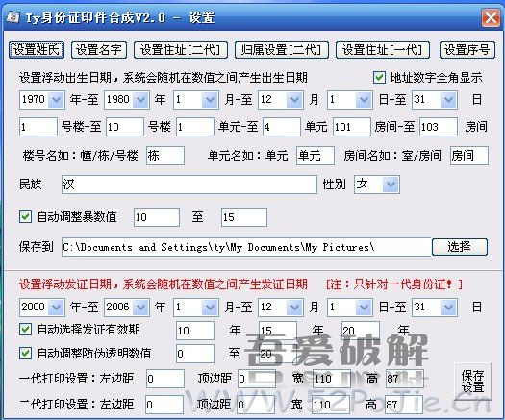Toggle the 自动选择发证有效期 checkbox
The image size is (505, 420).
[x=25, y=330]
